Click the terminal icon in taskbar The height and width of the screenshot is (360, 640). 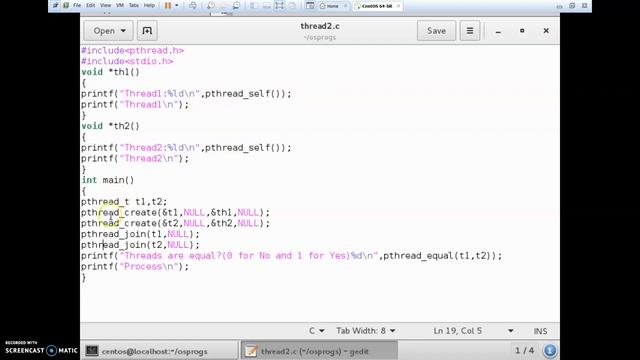point(92,351)
